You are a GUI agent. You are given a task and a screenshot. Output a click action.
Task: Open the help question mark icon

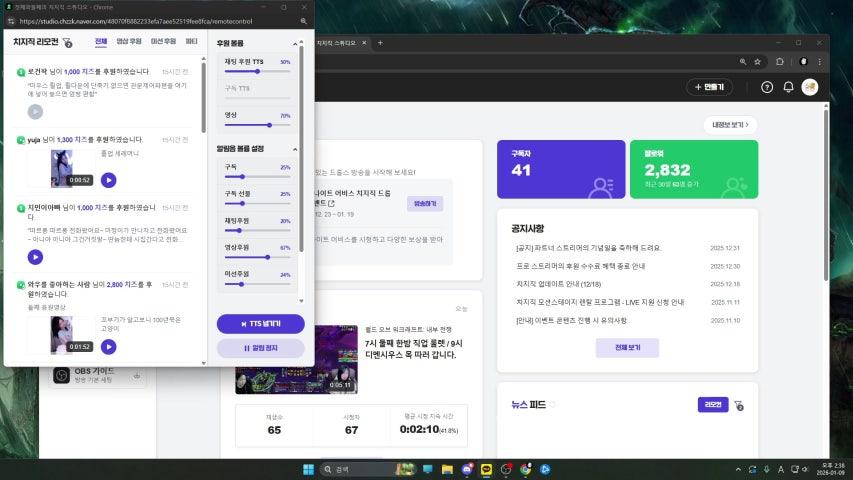tap(767, 87)
